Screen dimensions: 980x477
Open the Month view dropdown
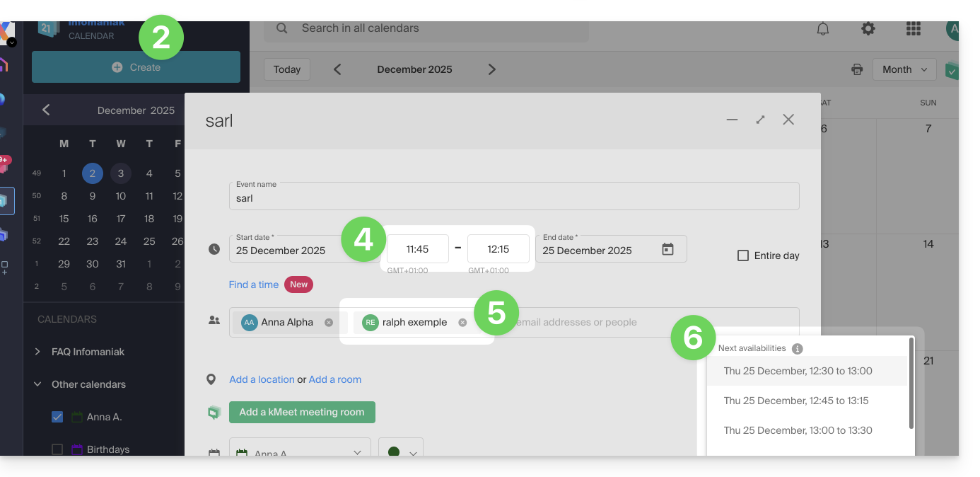coord(904,69)
